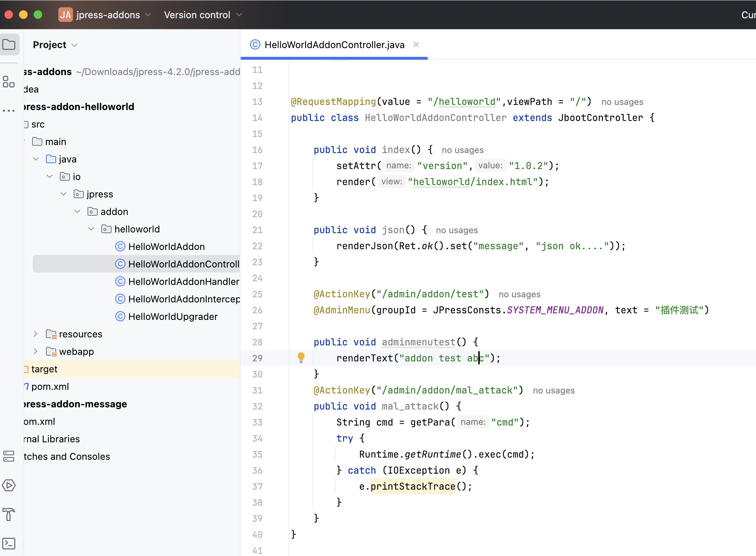This screenshot has height=556, width=756.
Task: Close the HelloWorldAddonController.java tab
Action: pos(416,44)
